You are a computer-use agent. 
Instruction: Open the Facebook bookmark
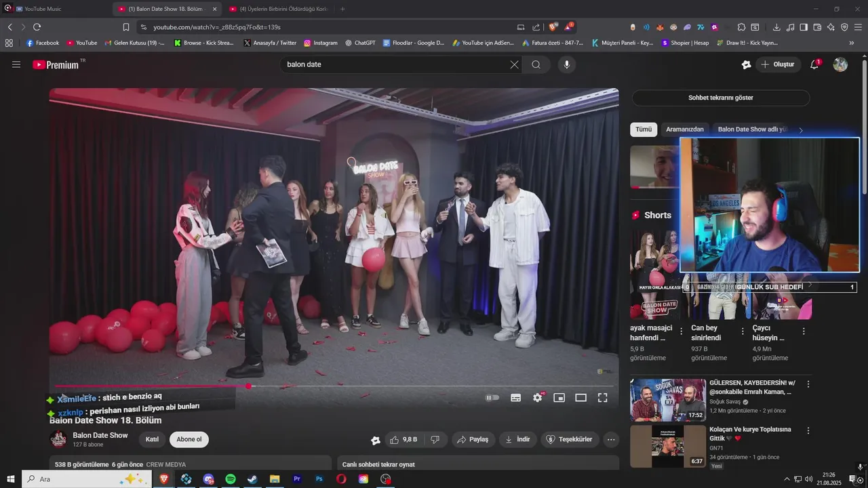pyautogui.click(x=43, y=43)
